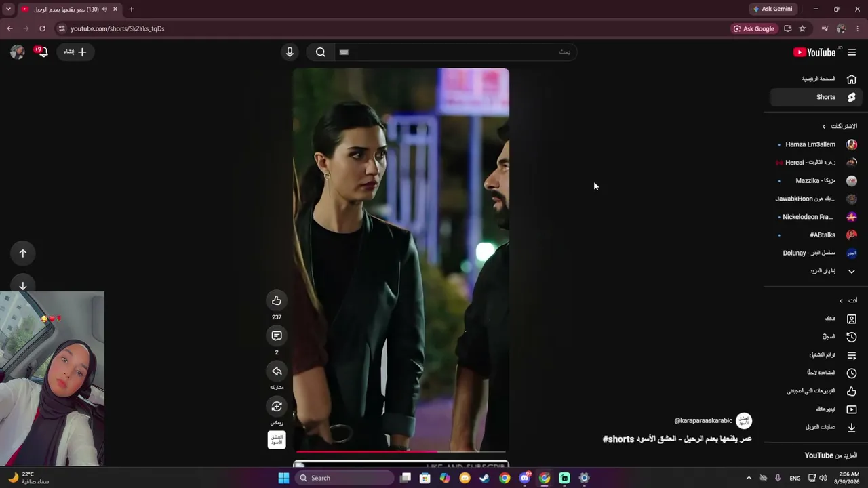
Task: Open Hamza Lm3allem channel subscription
Action: [816, 144]
